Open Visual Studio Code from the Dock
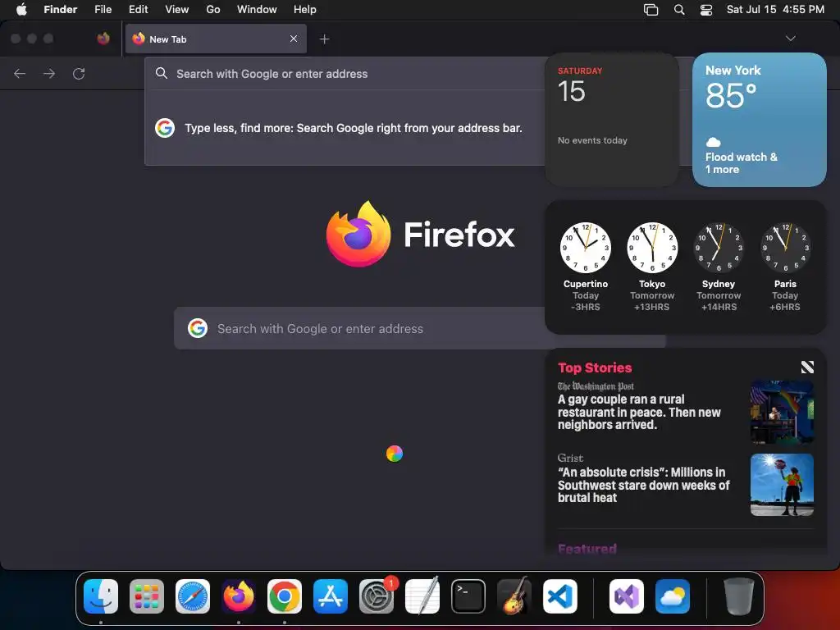Viewport: 840px width, 630px height. (x=559, y=596)
